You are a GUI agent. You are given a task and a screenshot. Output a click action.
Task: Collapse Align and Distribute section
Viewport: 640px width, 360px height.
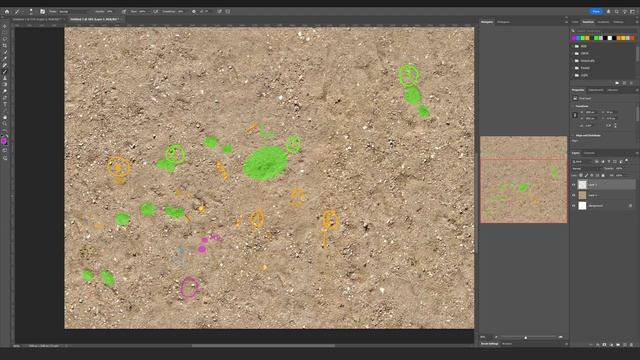click(573, 136)
